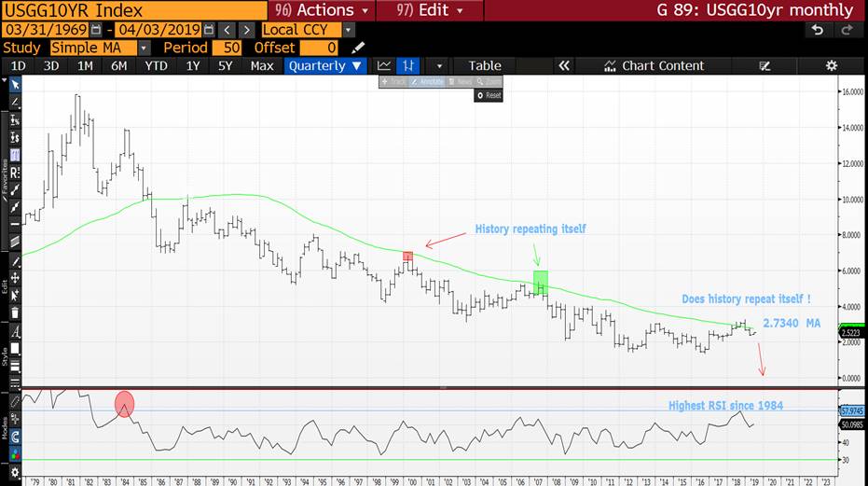Click the annotate edit icon in toolbar
868x486 pixels.
pos(765,65)
